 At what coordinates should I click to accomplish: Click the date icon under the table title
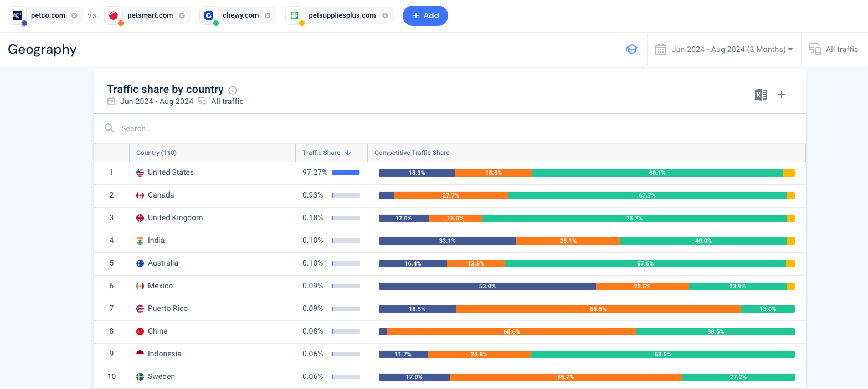click(x=111, y=101)
